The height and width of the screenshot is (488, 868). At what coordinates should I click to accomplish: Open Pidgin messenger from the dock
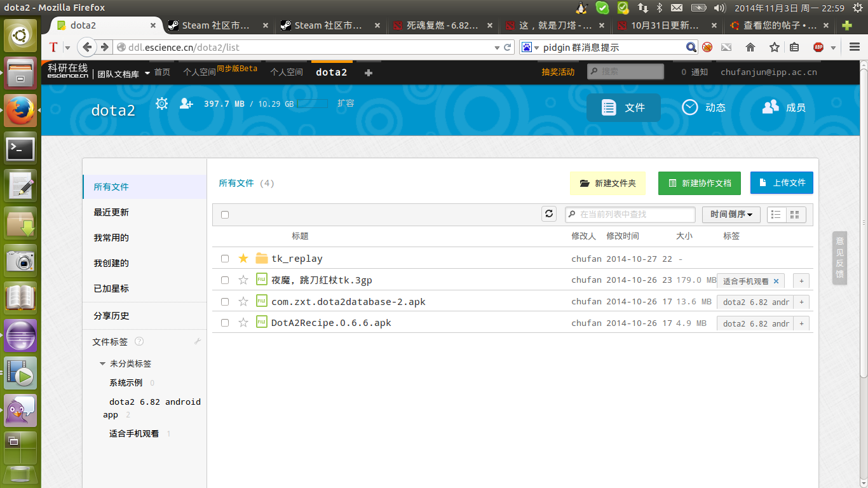tap(21, 410)
